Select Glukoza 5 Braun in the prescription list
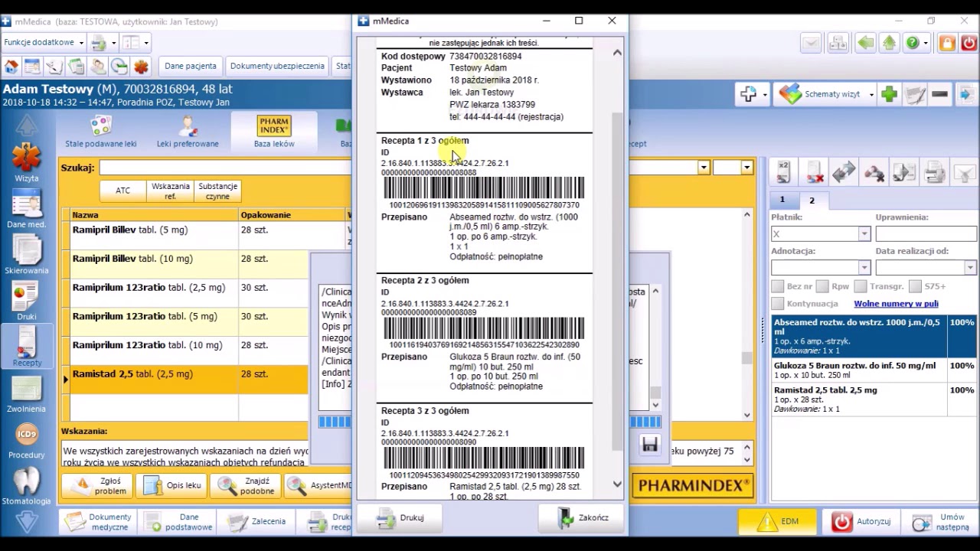The image size is (980, 551). tap(874, 370)
